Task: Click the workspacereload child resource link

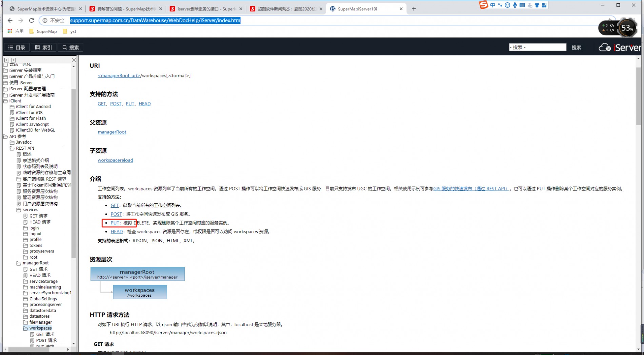Action: (x=115, y=160)
